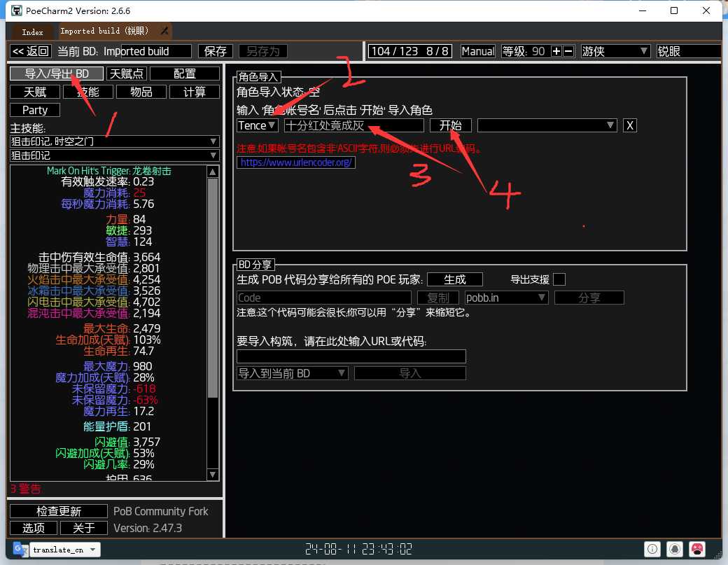
Task: Click the X button to clear character list
Action: [629, 125]
